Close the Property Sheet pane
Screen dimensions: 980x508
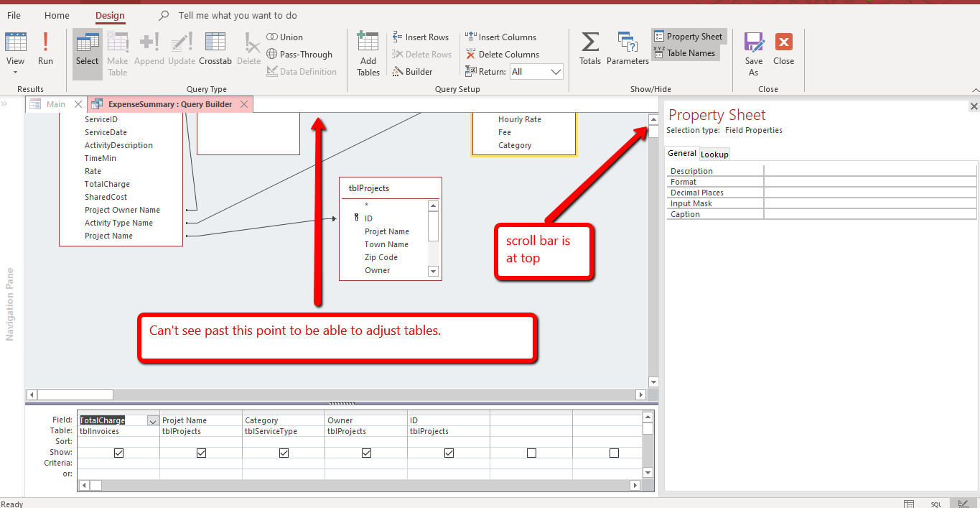(974, 106)
